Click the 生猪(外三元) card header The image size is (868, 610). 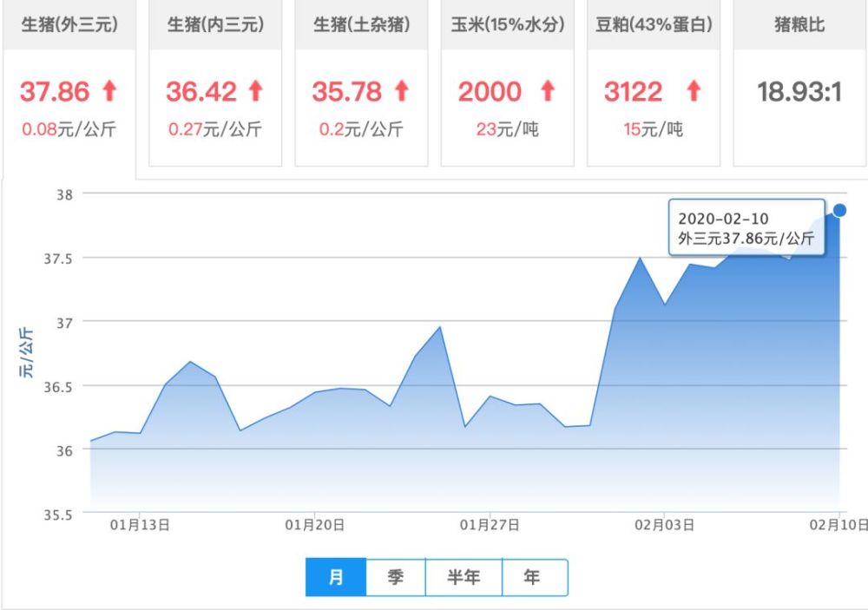point(69,25)
